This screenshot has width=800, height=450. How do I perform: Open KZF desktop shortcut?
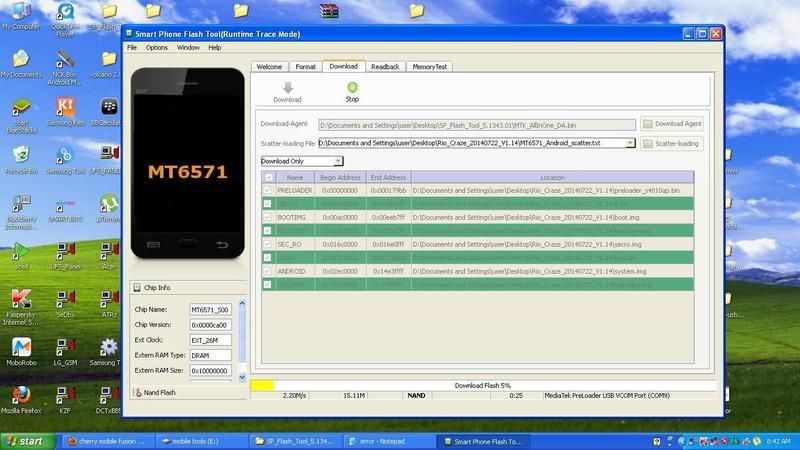(65, 395)
